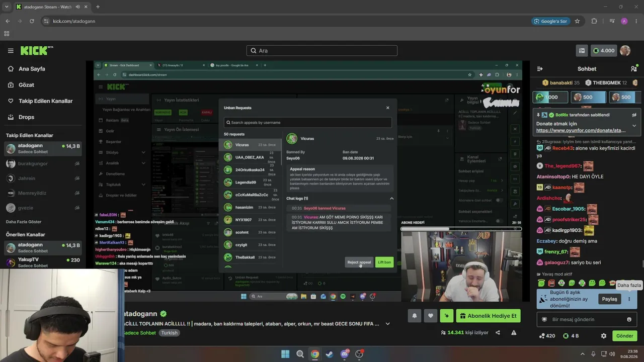Toggle the heart follow button

tap(431, 316)
